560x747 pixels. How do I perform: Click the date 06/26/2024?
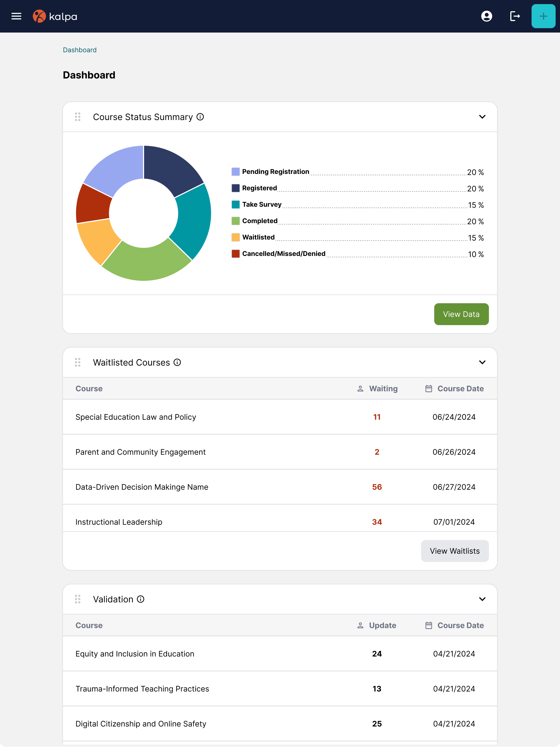[x=454, y=452]
